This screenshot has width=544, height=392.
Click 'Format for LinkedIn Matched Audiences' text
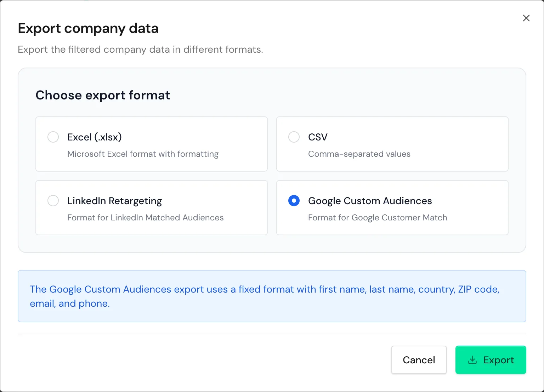(146, 218)
